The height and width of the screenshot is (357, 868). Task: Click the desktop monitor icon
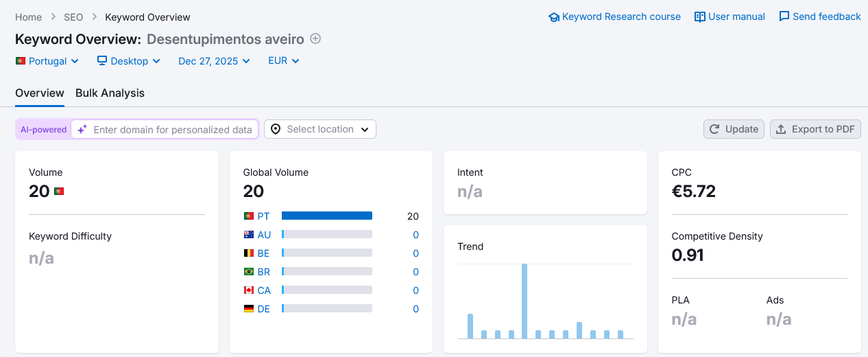102,60
